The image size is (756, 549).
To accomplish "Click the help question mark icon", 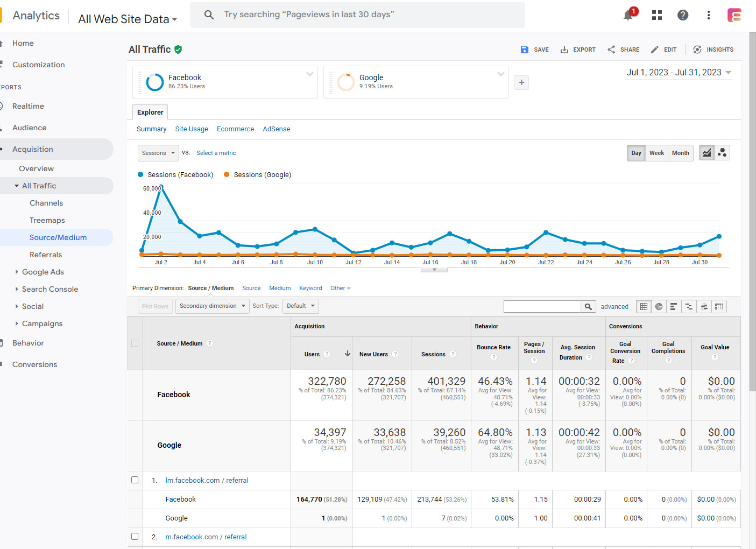I will click(x=683, y=15).
